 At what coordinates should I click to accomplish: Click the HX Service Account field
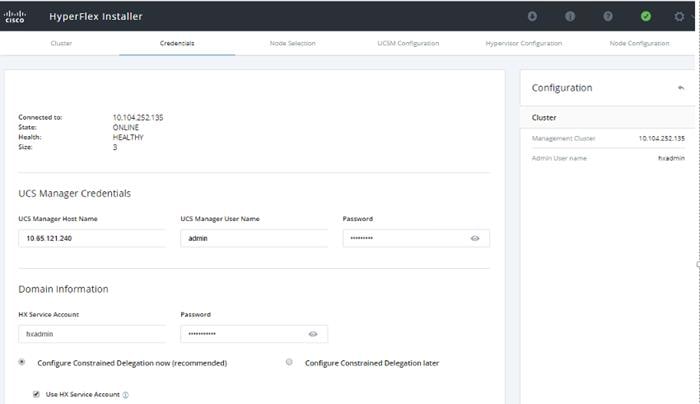92,334
